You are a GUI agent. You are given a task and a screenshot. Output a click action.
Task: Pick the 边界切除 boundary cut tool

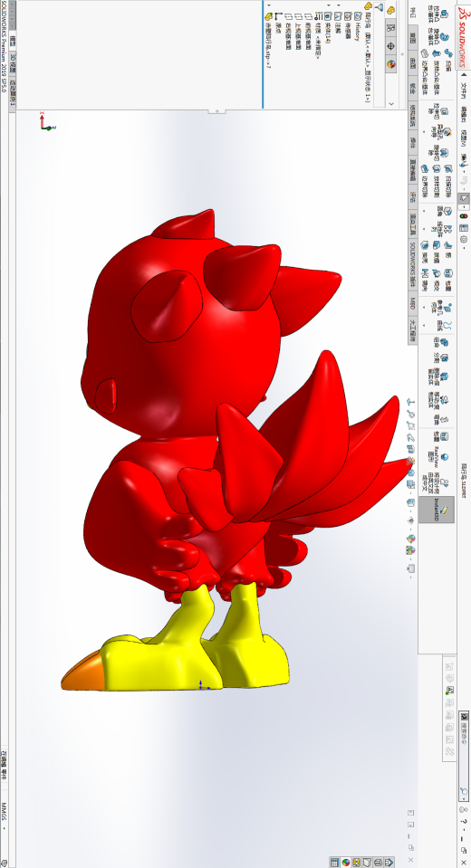click(425, 181)
